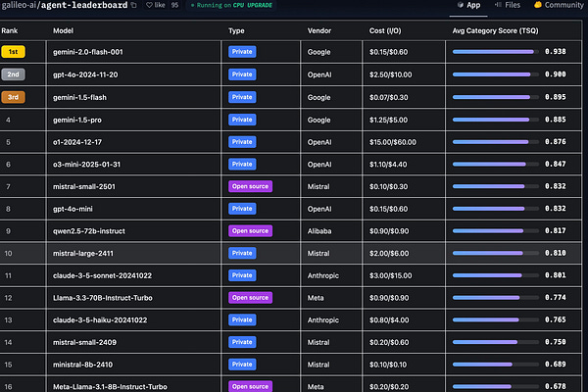588x392 pixels.
Task: Switch to the Files tab
Action: click(x=508, y=5)
